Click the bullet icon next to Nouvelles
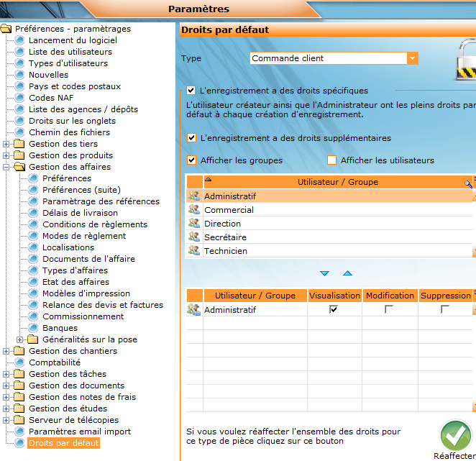Viewport: 476px width, 461px height. [19, 75]
